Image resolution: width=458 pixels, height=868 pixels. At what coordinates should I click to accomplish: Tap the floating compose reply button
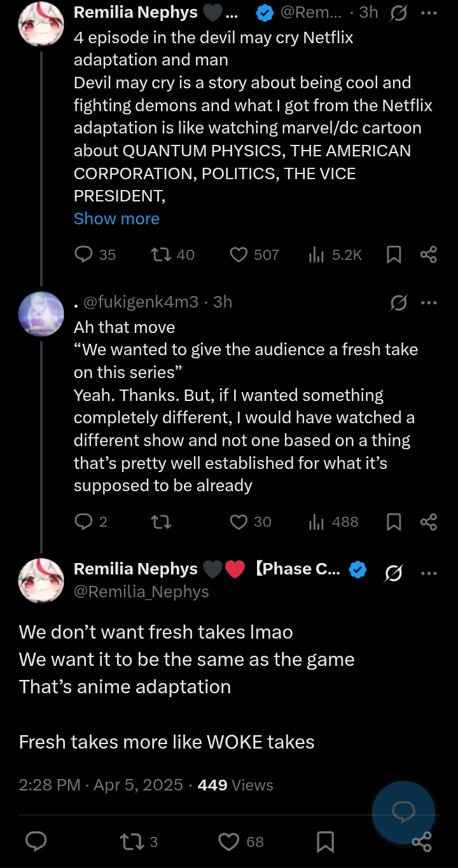click(x=403, y=811)
